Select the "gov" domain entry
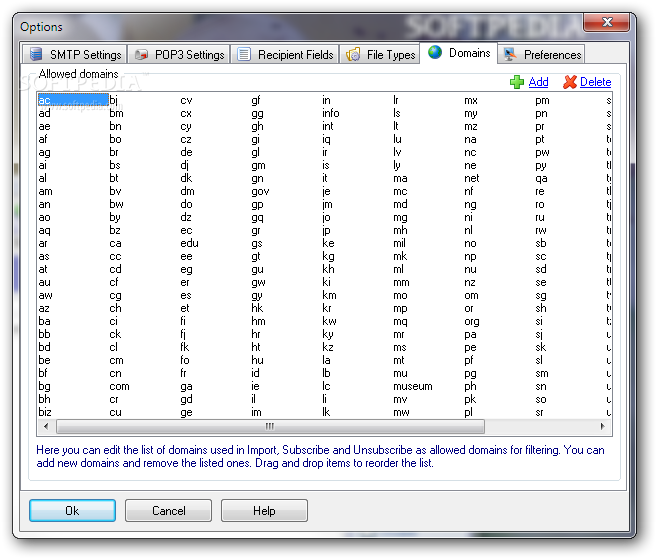Image resolution: width=657 pixels, height=559 pixels. pos(260,192)
